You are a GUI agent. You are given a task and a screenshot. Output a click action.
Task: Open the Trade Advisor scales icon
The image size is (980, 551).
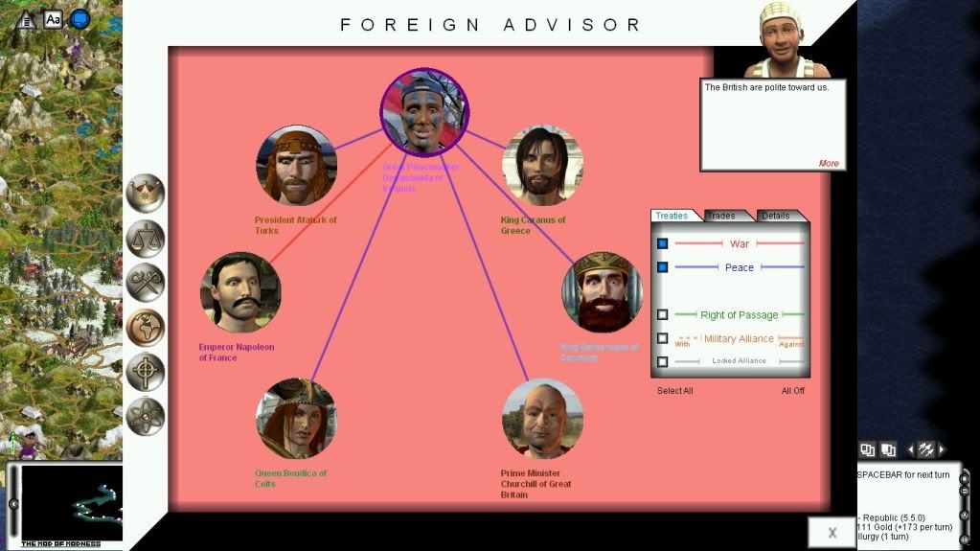[x=145, y=239]
